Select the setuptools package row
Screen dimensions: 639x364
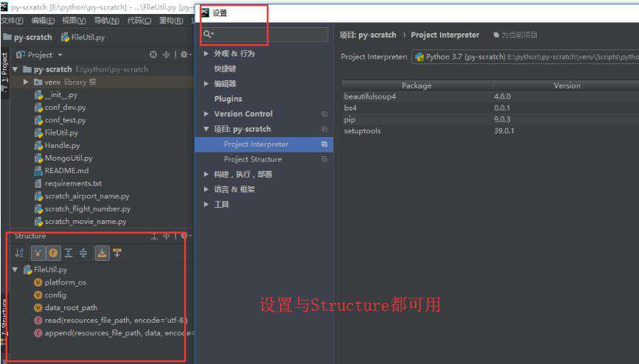point(490,131)
